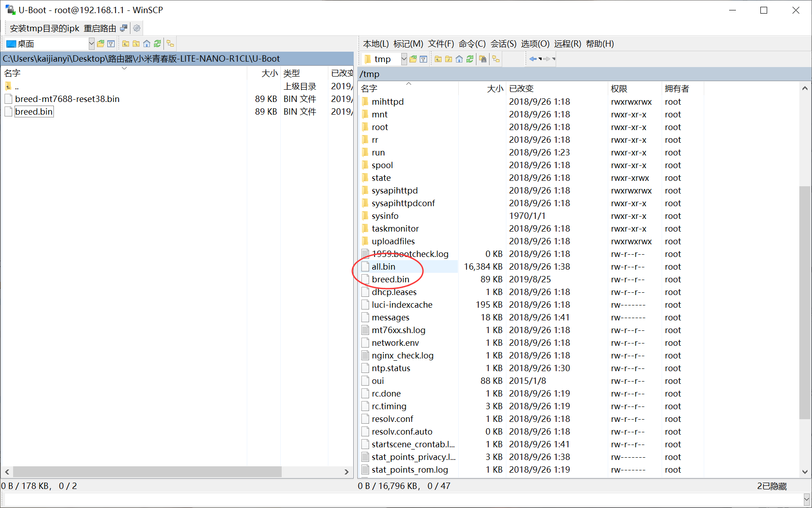Image resolution: width=812 pixels, height=508 pixels.
Task: Sort remote files by 权限 column
Action: pos(634,88)
